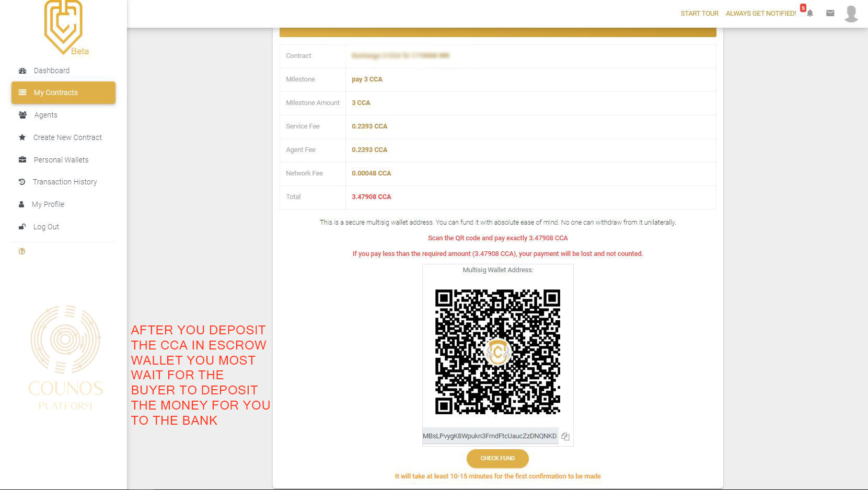This screenshot has height=490, width=868.
Task: Open Dashboard in sidebar
Action: point(63,71)
